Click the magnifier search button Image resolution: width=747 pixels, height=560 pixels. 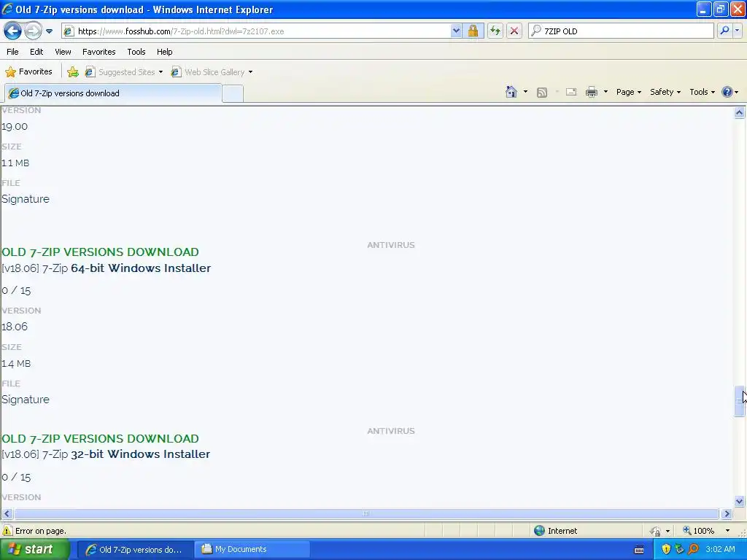pos(724,31)
